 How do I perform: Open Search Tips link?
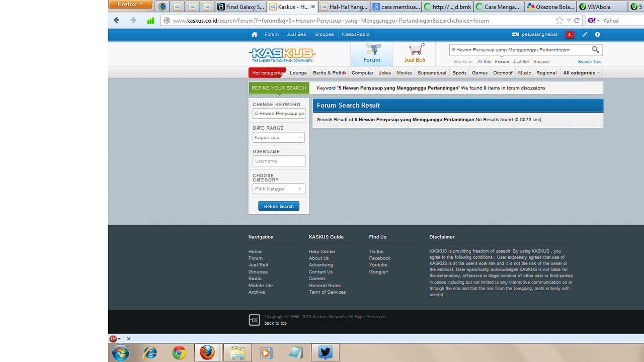(x=589, y=62)
